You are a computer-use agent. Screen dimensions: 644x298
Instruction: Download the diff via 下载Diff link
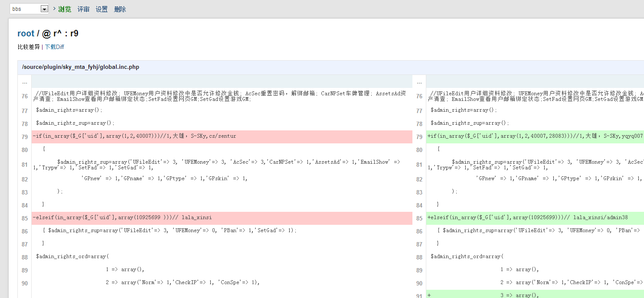[x=55, y=47]
